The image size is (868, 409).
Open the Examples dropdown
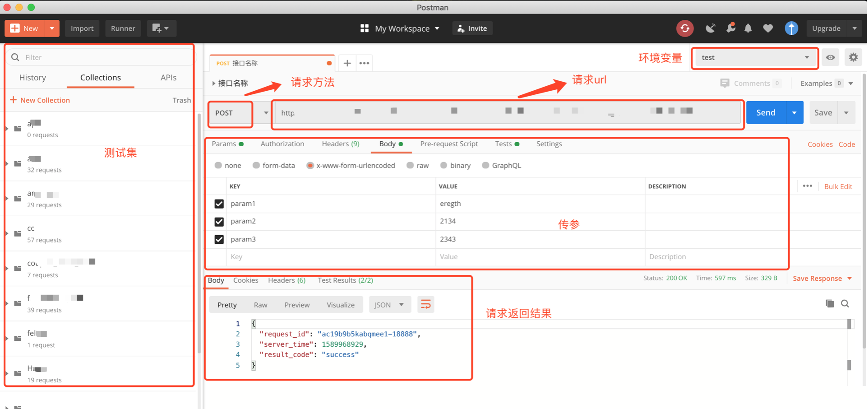826,83
